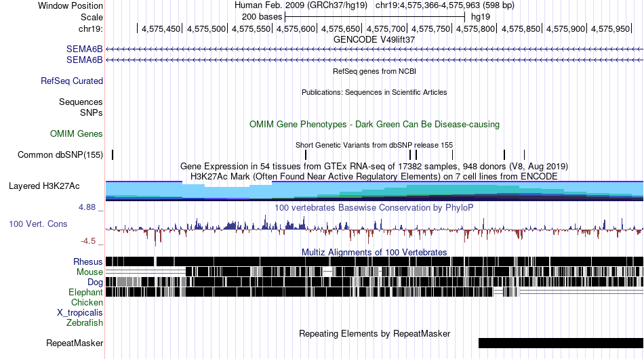This screenshot has width=644, height=359.
Task: Click the Chicken species label
Action: click(87, 302)
